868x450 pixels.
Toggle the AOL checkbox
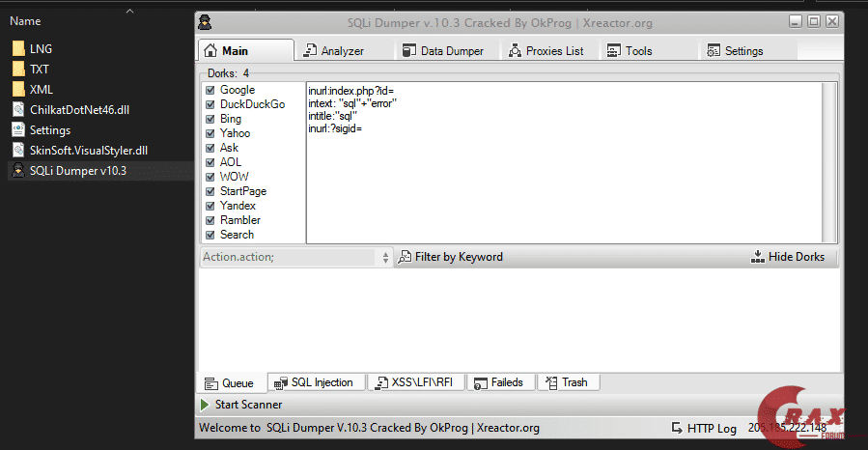pos(210,162)
